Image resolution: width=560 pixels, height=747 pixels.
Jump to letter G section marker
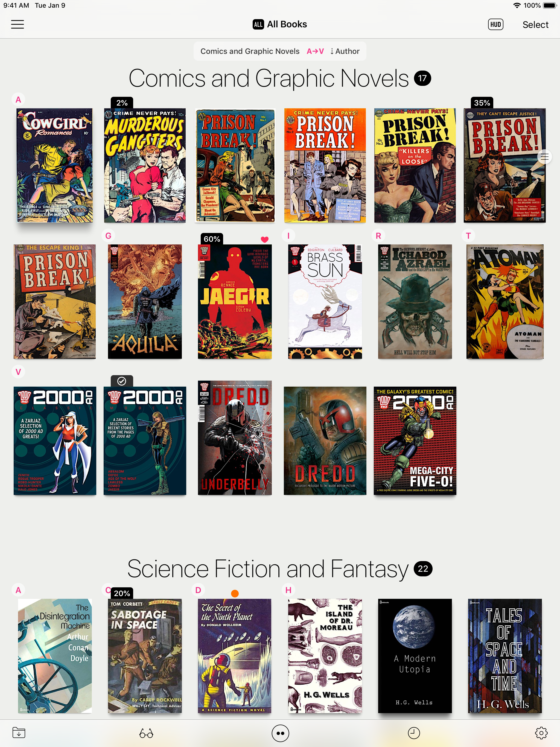(x=108, y=236)
